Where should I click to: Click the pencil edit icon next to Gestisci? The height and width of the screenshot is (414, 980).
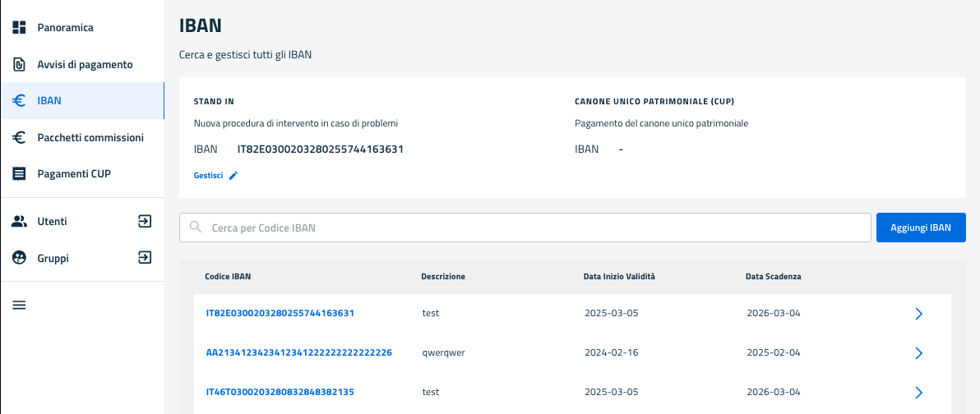pos(233,176)
